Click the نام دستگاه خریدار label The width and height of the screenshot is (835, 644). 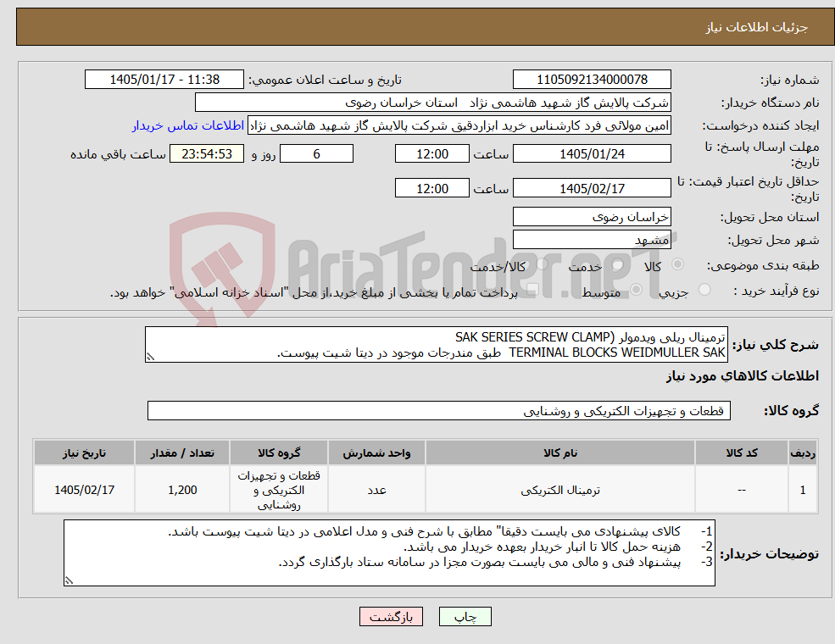point(770,103)
